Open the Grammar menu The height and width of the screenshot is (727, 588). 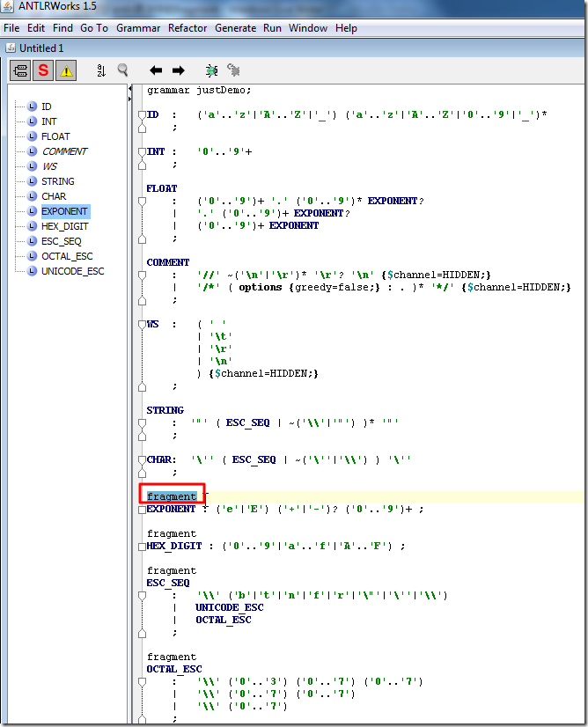(x=138, y=28)
